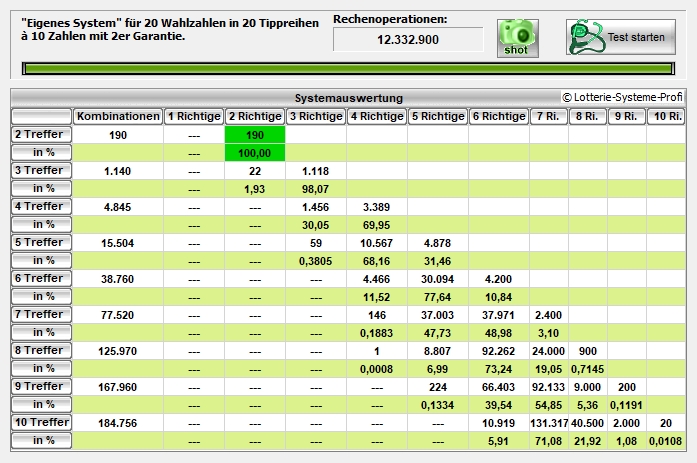This screenshot has height=463, width=697.
Task: Click the 'Eigenes System' description text
Action: pyautogui.click(x=170, y=29)
